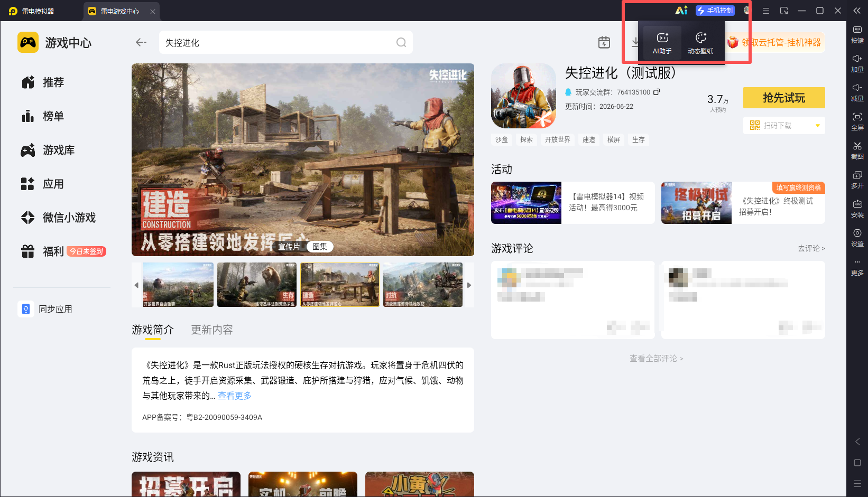The image size is (868, 497).
Task: Open the 雷电模拟器14 video activity card
Action: point(573,203)
